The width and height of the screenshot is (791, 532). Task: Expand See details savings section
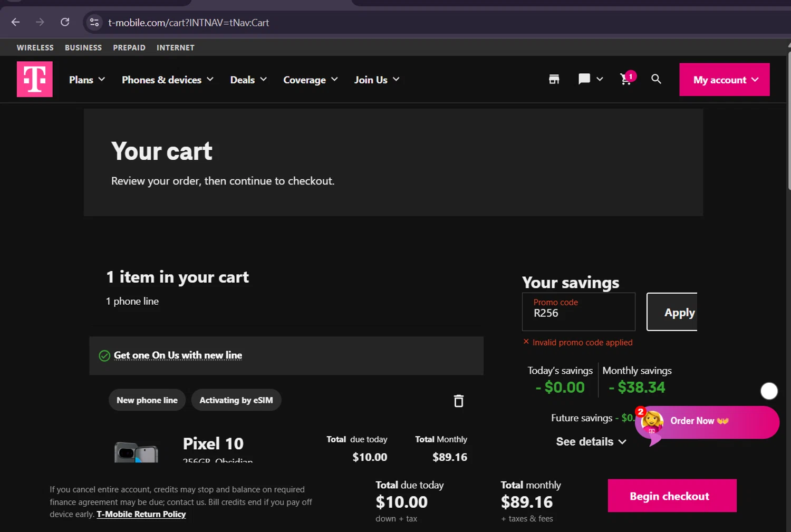click(591, 442)
